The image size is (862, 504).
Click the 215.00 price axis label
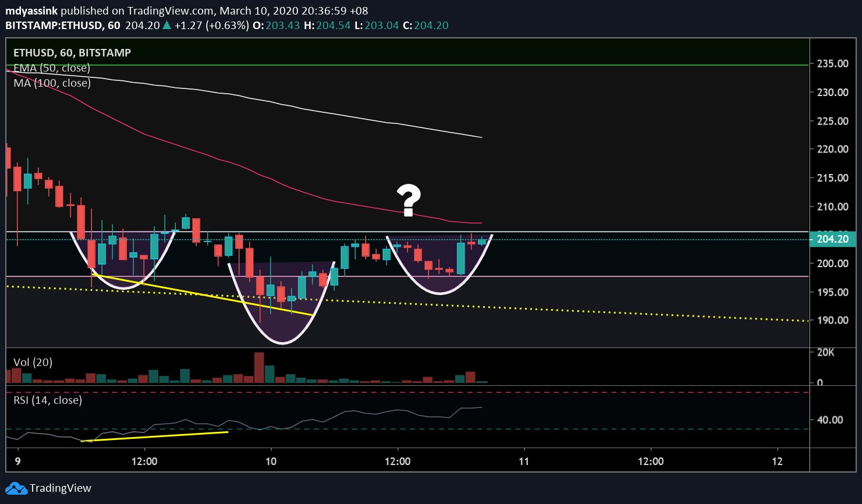tap(832, 178)
